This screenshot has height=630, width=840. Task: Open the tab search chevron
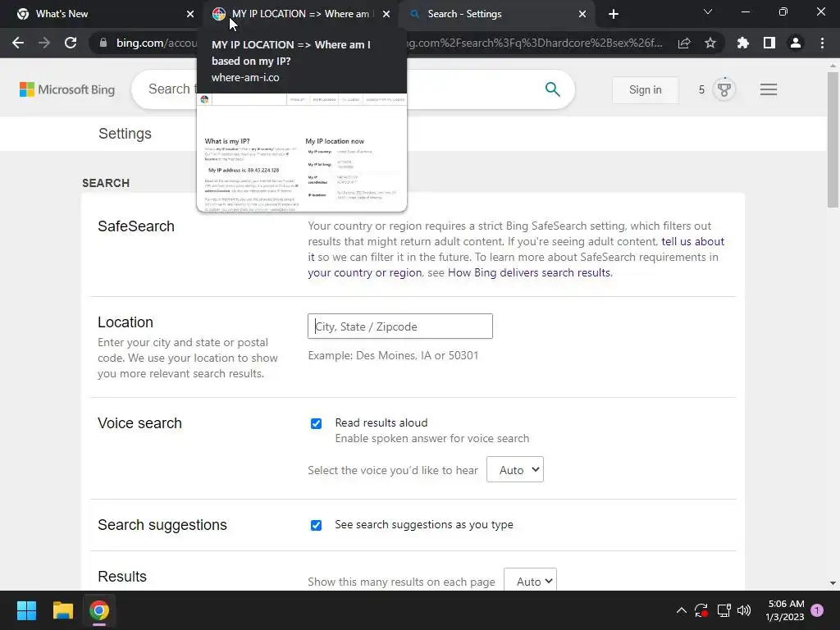[x=708, y=11]
